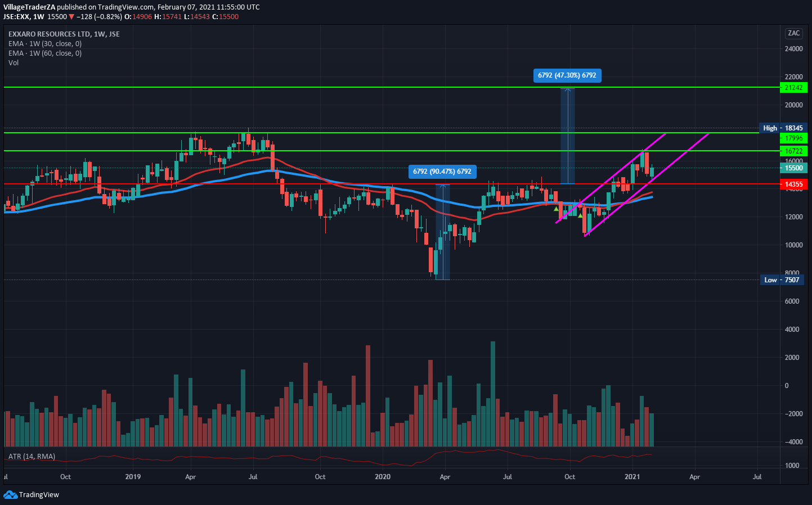812x505 pixels.
Task: Select the 2020 label on time axis
Action: (x=382, y=477)
